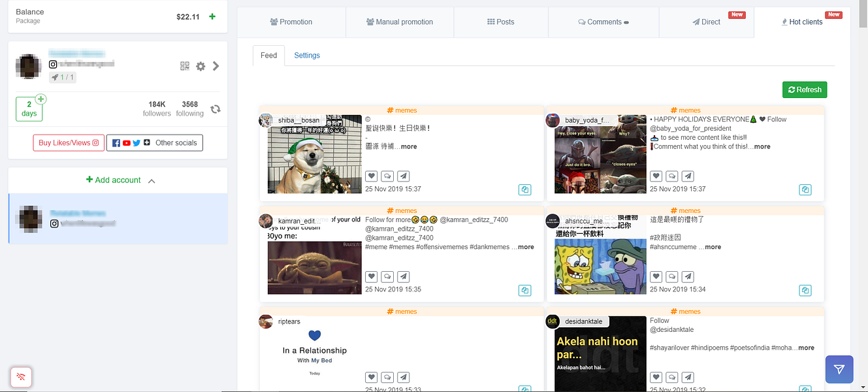Open account settings gear icon
Image resolution: width=868 pixels, height=392 pixels.
point(201,66)
